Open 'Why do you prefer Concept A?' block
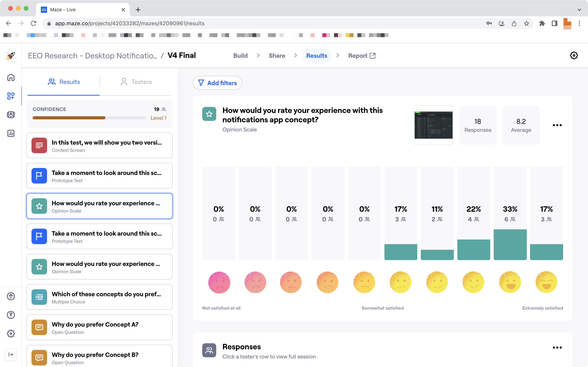Image resolution: width=588 pixels, height=367 pixels. click(x=100, y=327)
